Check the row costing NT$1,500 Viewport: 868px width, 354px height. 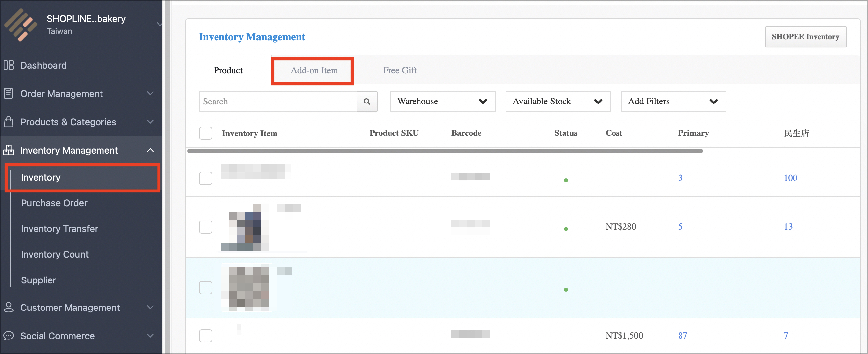coord(206,336)
